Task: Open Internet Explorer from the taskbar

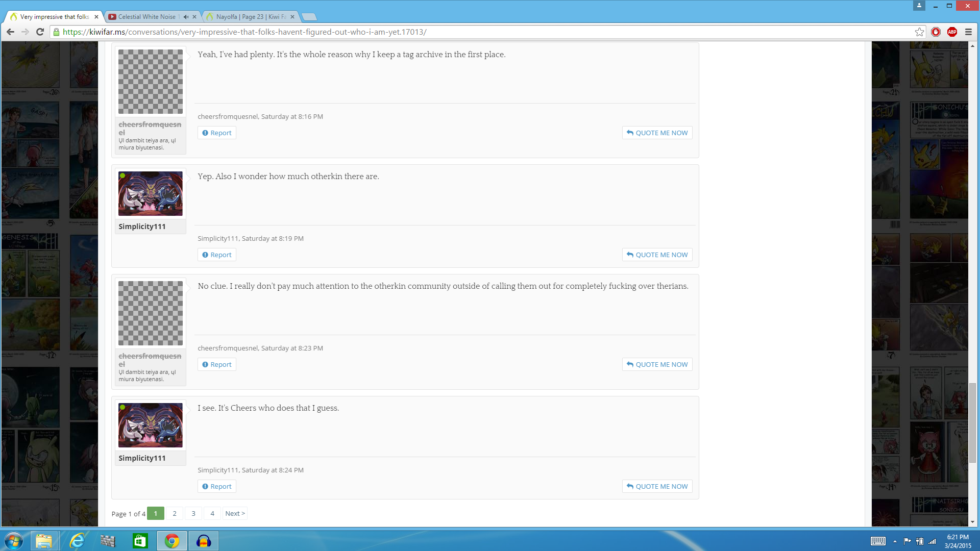Action: tap(77, 540)
